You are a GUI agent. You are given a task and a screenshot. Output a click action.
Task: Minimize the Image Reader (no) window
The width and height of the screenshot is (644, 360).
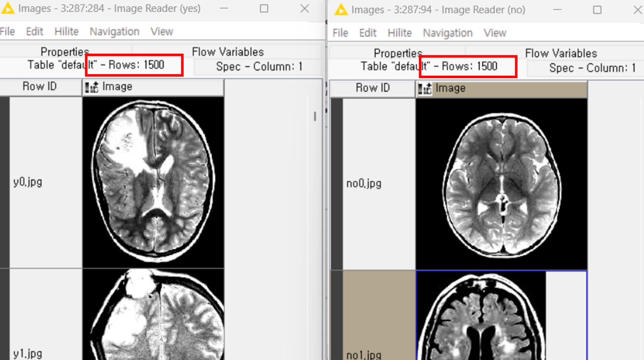tap(557, 10)
